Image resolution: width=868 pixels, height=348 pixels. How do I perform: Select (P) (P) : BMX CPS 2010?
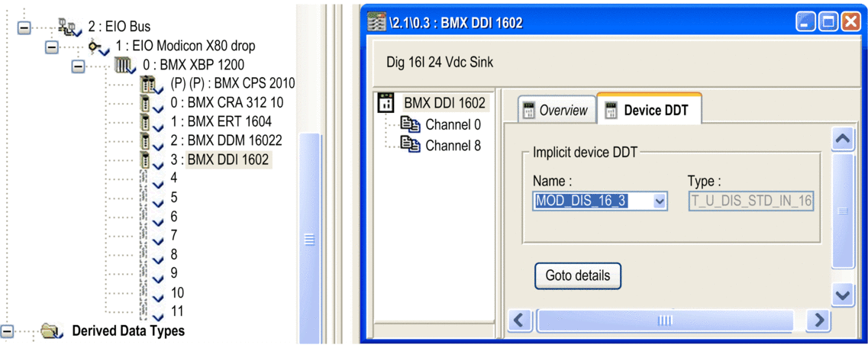point(233,83)
